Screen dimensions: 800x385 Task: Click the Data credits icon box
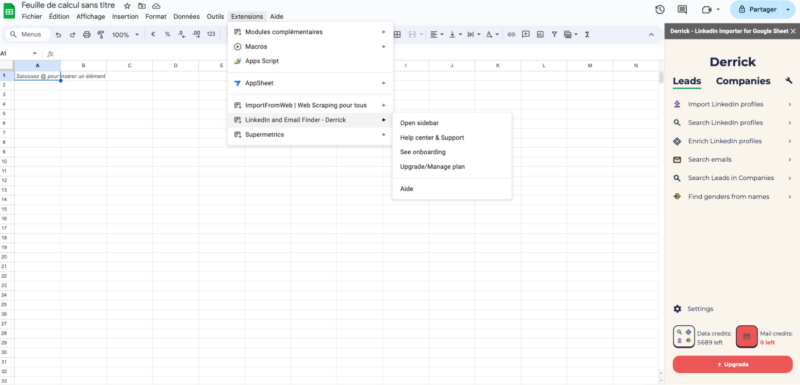pyautogui.click(x=684, y=337)
